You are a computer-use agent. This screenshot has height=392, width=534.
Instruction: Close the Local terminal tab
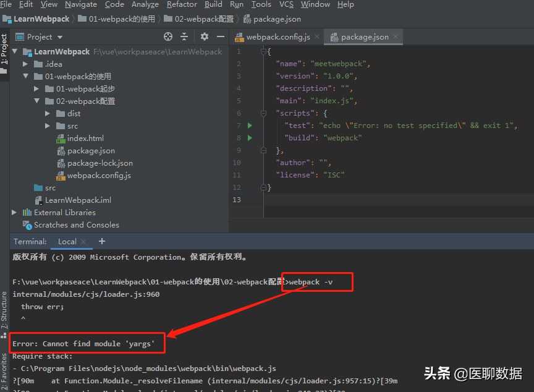(84, 242)
